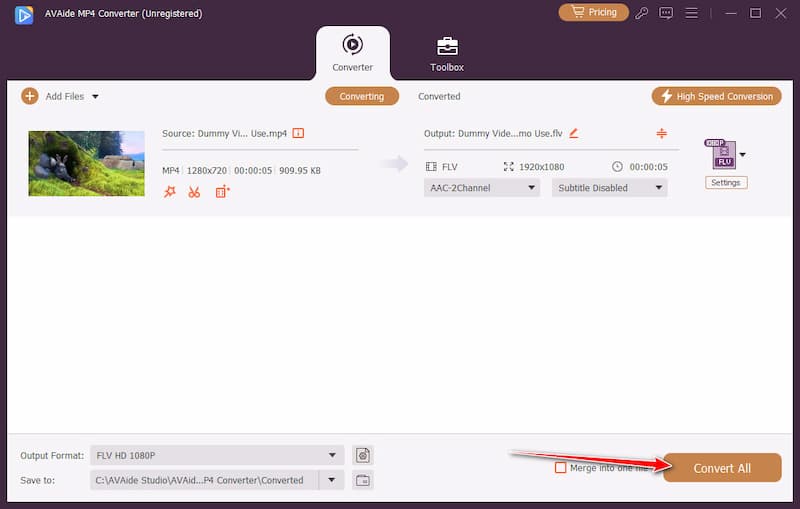Switch to the Toolbox tab
The image size is (800, 509).
[447, 54]
